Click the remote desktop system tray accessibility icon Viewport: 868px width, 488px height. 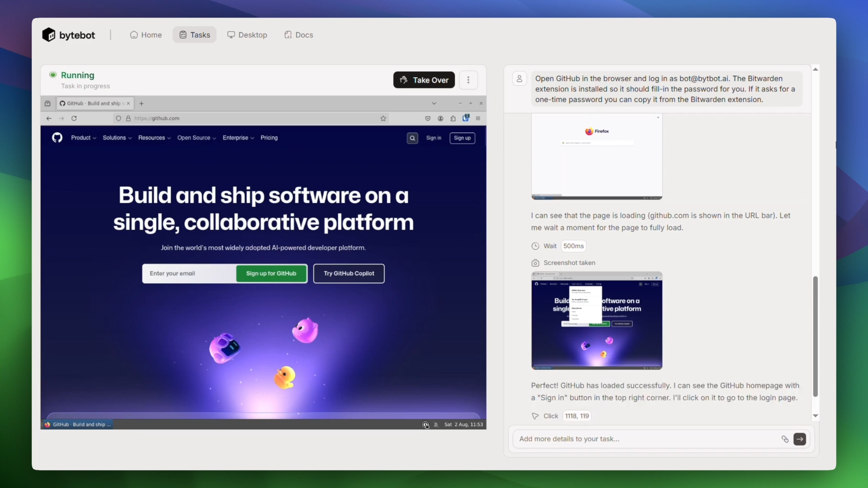pyautogui.click(x=425, y=425)
